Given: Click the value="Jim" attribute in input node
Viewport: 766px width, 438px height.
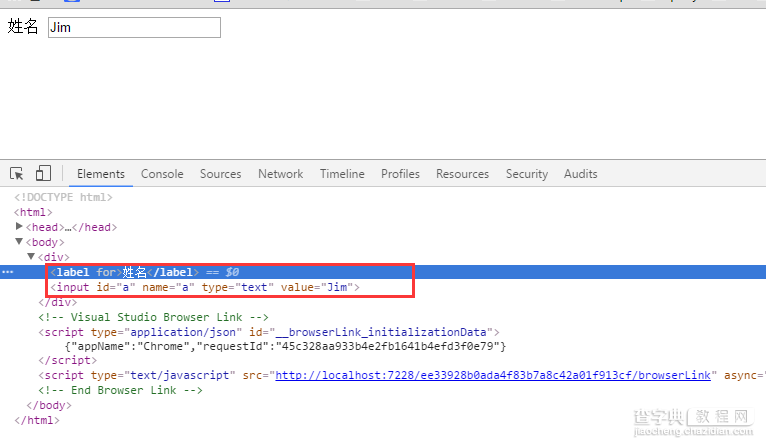Looking at the screenshot, I should (x=317, y=287).
